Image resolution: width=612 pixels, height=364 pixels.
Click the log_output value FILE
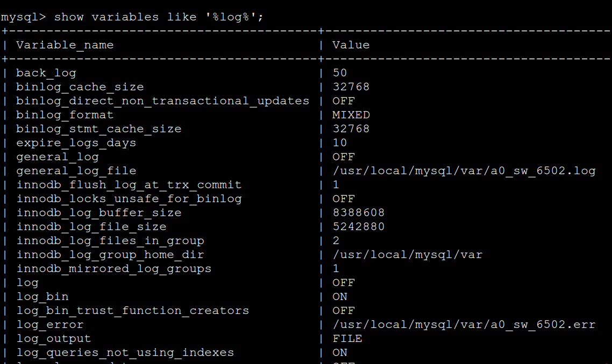[x=347, y=338]
